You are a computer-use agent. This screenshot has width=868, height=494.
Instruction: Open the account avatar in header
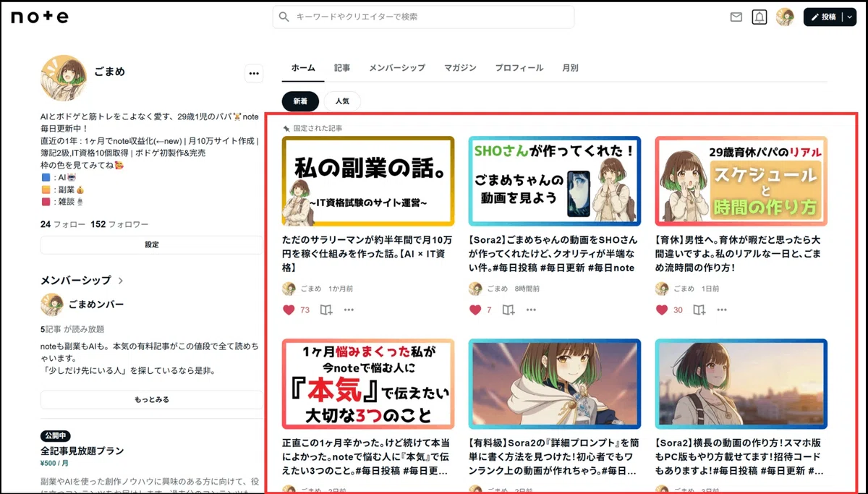[785, 17]
